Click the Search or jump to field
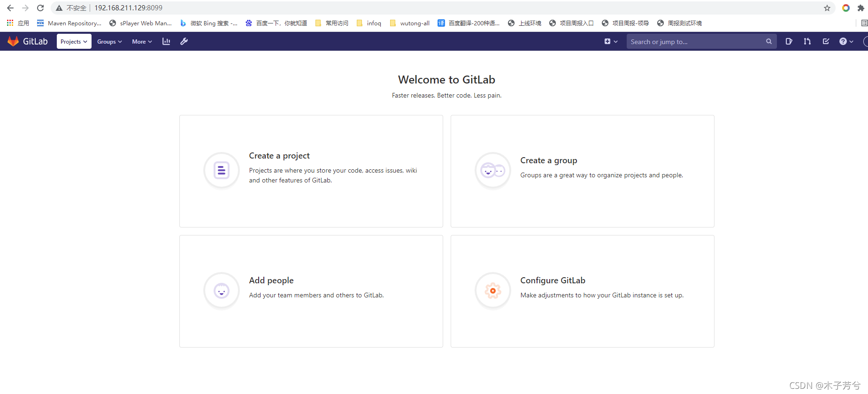Viewport: 868px width, 394px height. click(x=701, y=41)
